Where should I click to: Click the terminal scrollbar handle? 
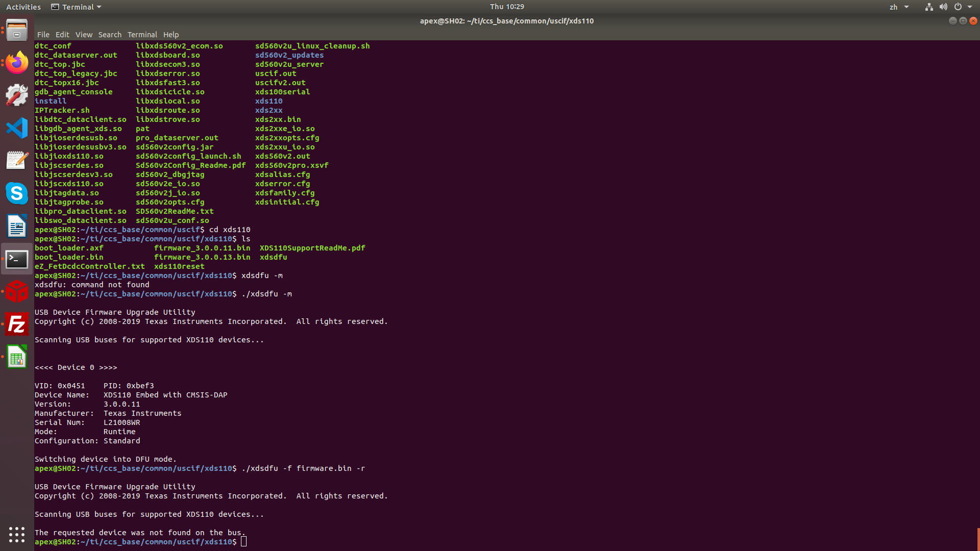(978, 539)
